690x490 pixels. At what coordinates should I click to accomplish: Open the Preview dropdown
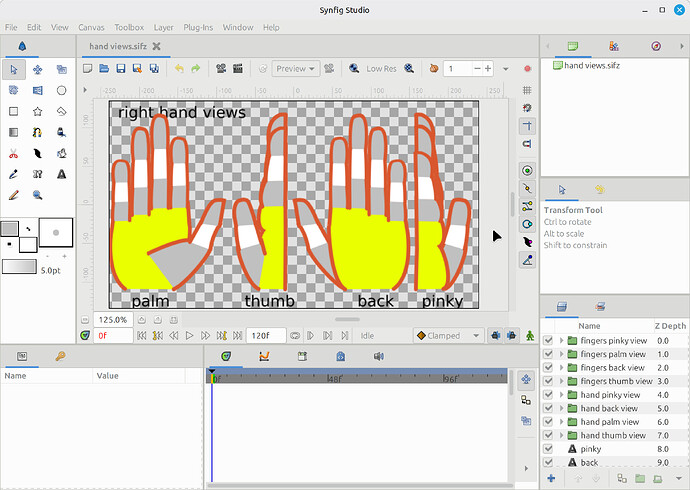pos(295,69)
